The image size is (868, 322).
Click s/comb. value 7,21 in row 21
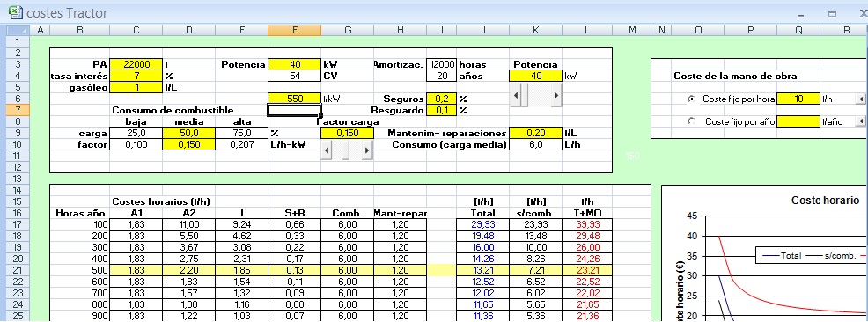(x=535, y=271)
